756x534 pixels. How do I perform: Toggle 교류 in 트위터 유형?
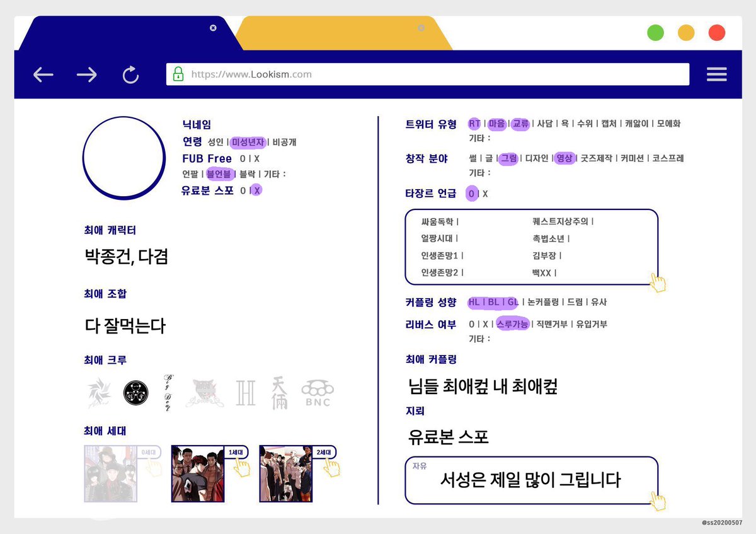point(520,124)
